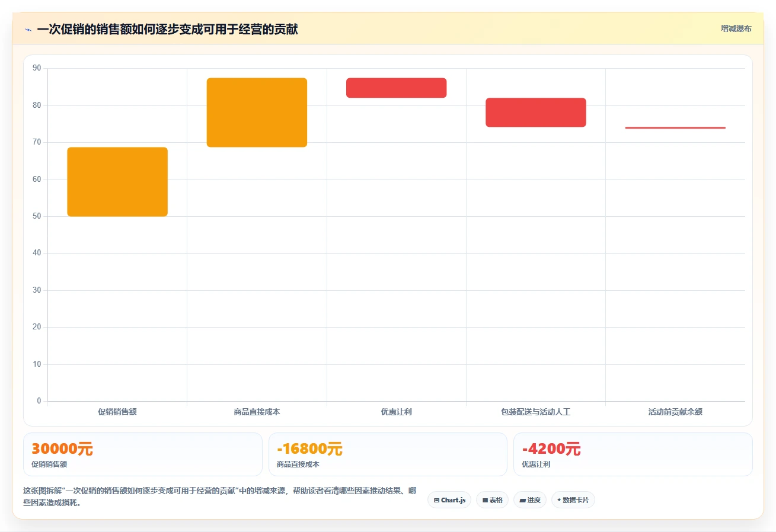Click the red 优惠让利 bar
776x532 pixels.
[x=396, y=88]
